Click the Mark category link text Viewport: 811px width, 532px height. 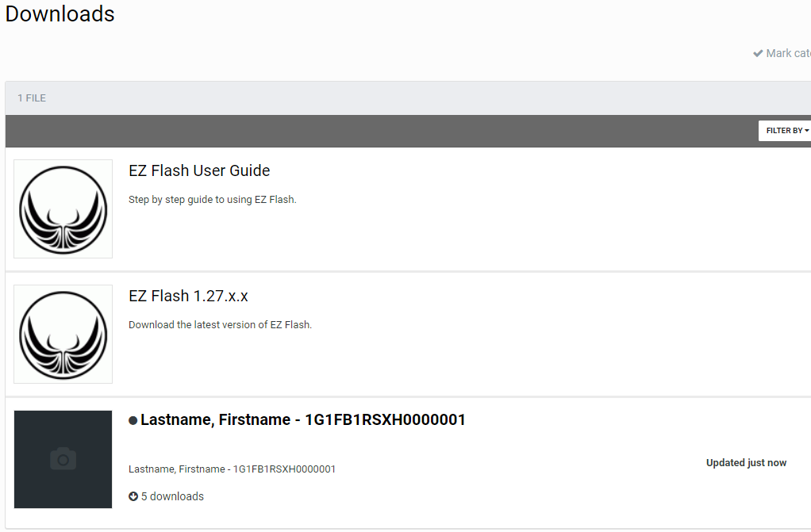click(788, 54)
